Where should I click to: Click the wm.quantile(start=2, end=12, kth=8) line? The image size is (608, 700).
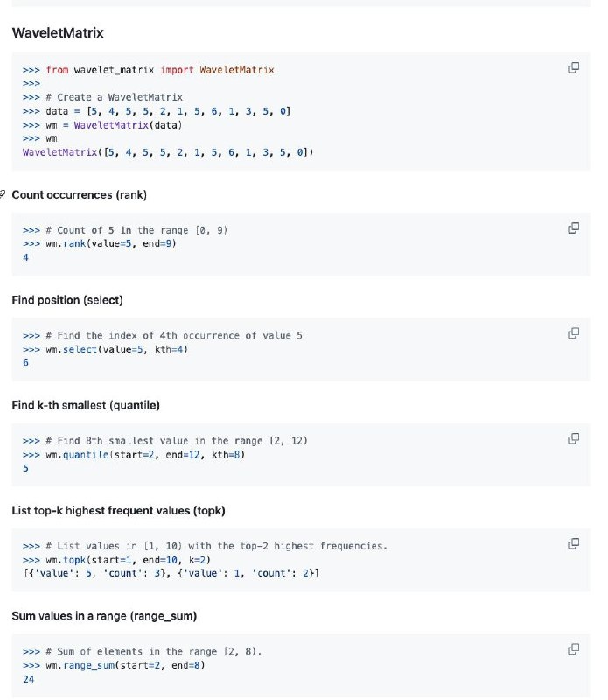129,454
